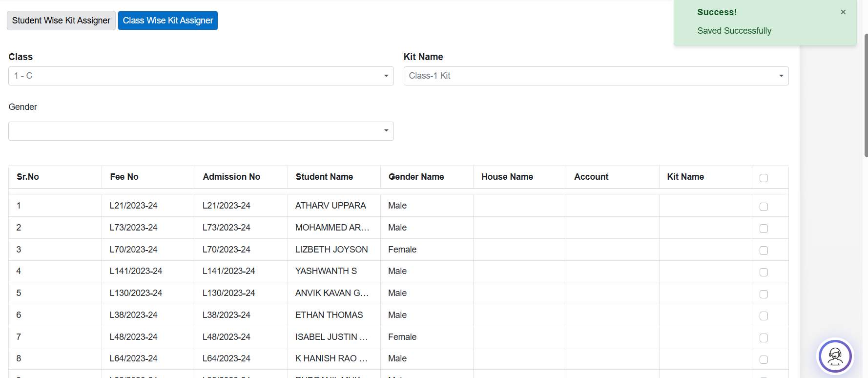
Task: Check the box for ATHARV UPPARA
Action: (x=764, y=207)
